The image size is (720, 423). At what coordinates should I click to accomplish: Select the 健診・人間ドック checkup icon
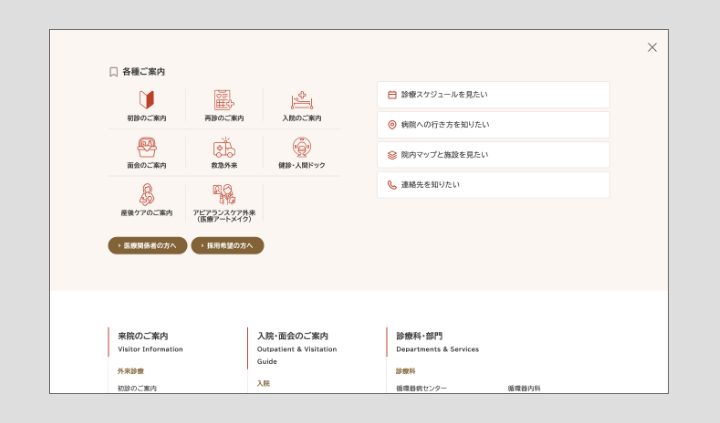click(301, 149)
